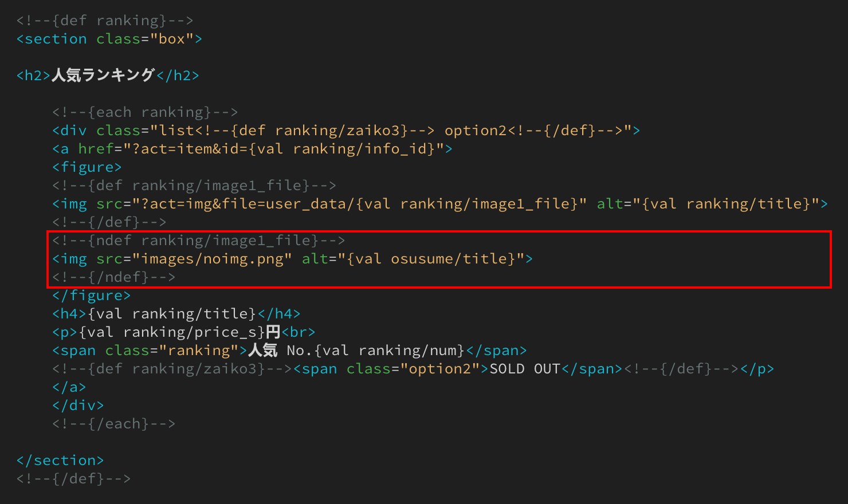Click the img line with user_data src
This screenshot has height=504, width=848.
[440, 204]
